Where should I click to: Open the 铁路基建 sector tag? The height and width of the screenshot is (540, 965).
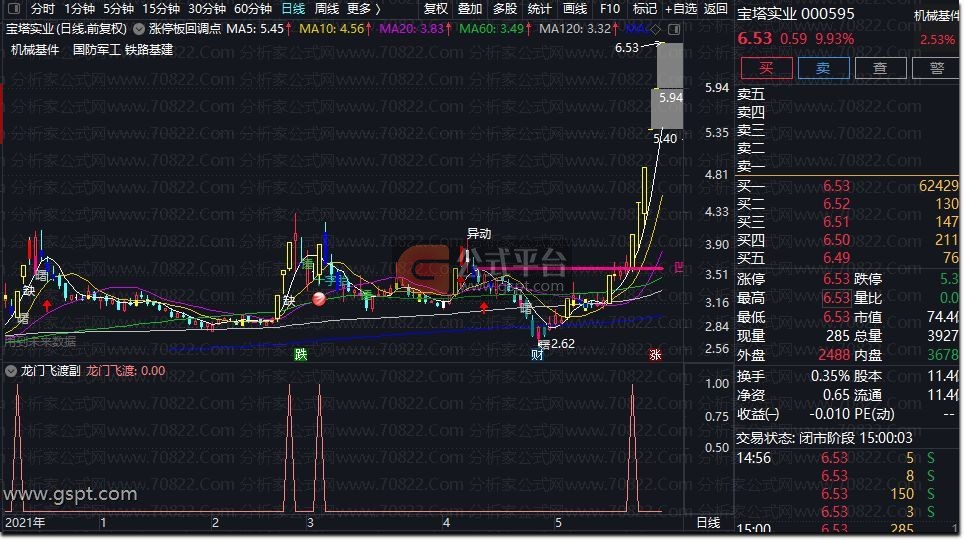click(x=149, y=50)
